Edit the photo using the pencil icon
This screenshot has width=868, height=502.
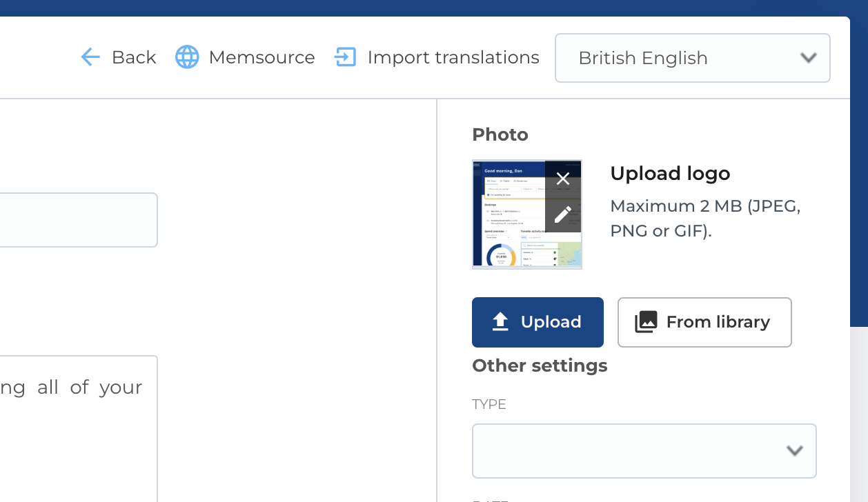562,214
